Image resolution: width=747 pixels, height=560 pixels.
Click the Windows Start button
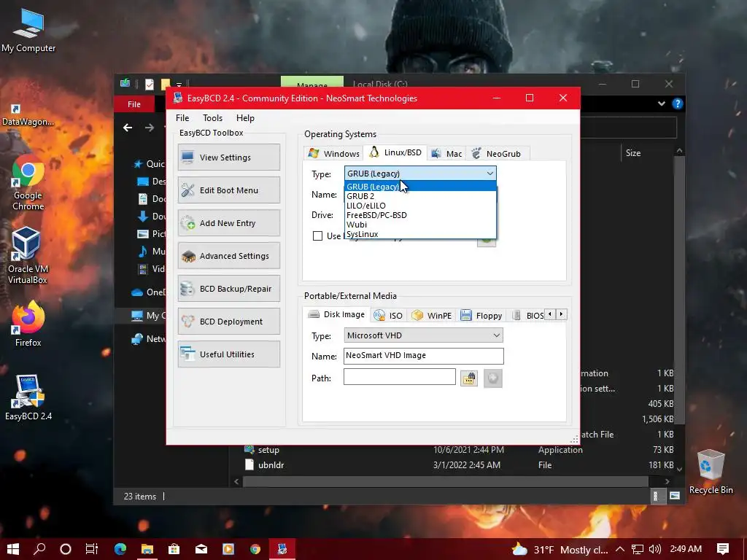click(13, 549)
